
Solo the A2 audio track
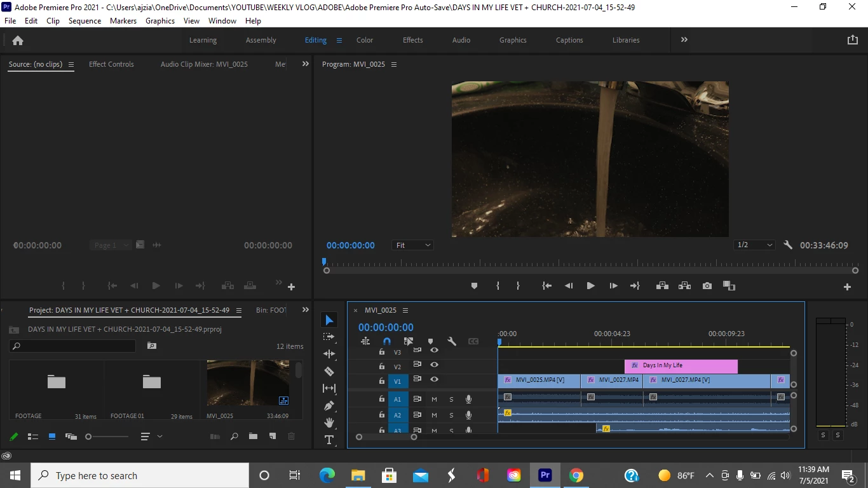452,415
